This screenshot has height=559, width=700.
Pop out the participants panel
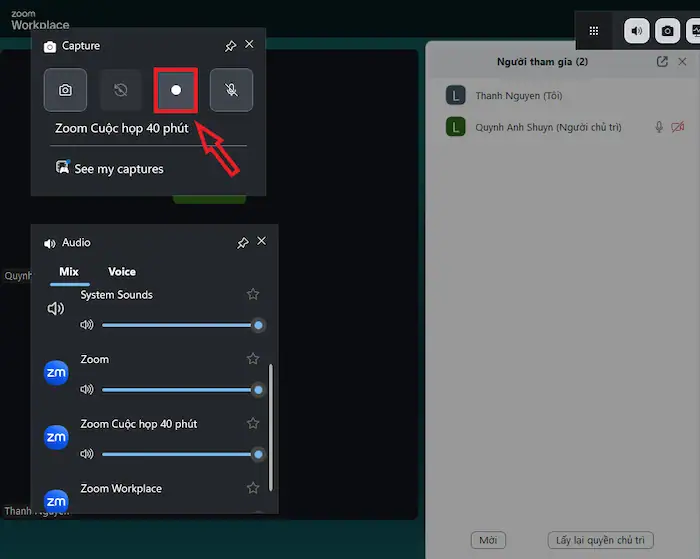pyautogui.click(x=662, y=62)
